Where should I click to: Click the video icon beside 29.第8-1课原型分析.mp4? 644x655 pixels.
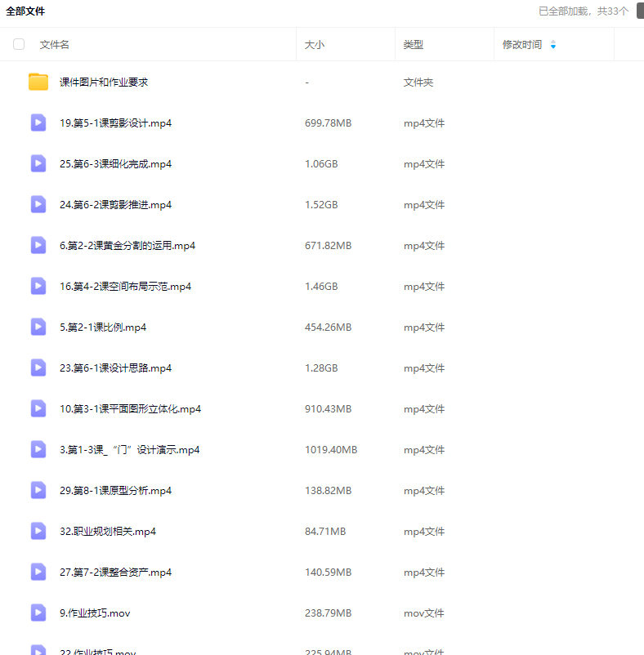38,490
